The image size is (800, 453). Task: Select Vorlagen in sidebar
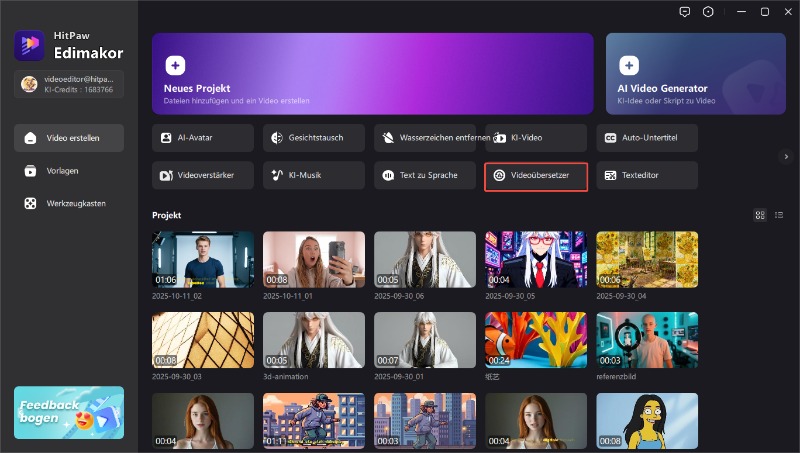[x=69, y=171]
